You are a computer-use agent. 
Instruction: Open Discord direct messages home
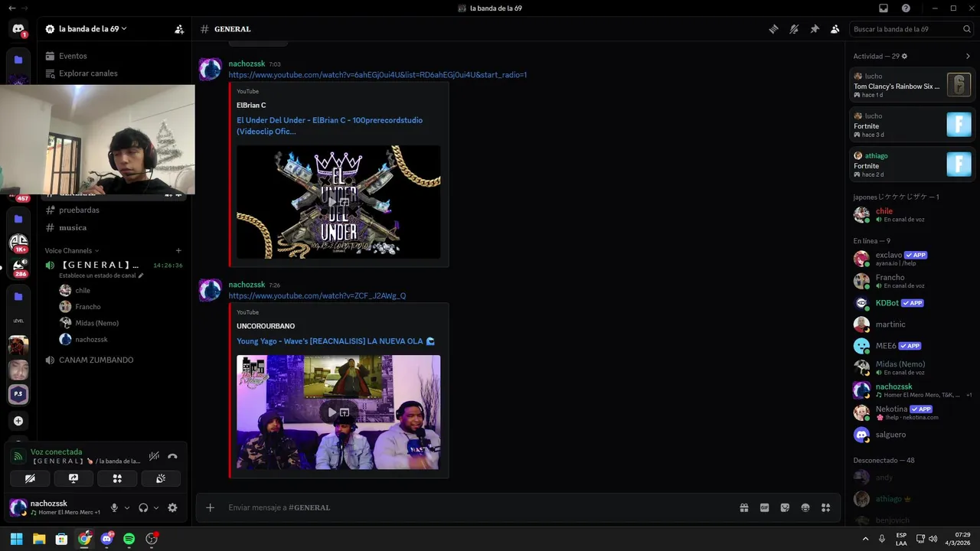[x=18, y=29]
